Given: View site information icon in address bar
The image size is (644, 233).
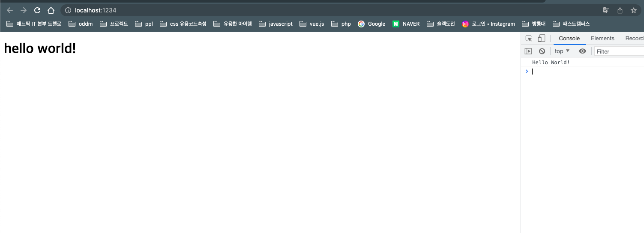Looking at the screenshot, I should [68, 10].
